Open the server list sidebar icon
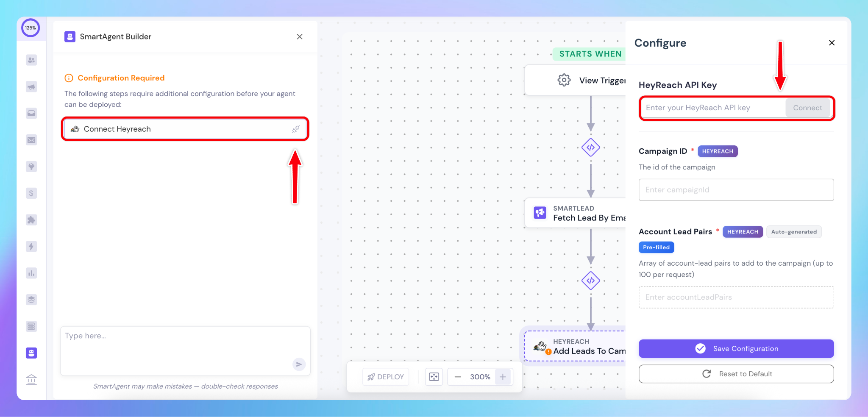This screenshot has width=868, height=417. 31,326
